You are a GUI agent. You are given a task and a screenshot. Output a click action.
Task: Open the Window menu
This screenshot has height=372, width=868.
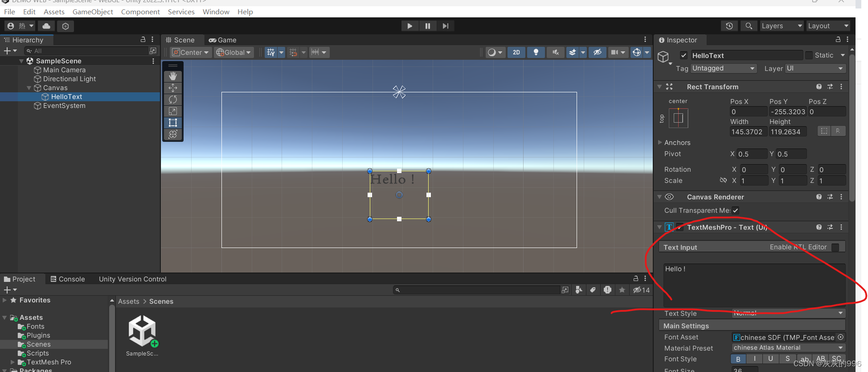click(216, 12)
